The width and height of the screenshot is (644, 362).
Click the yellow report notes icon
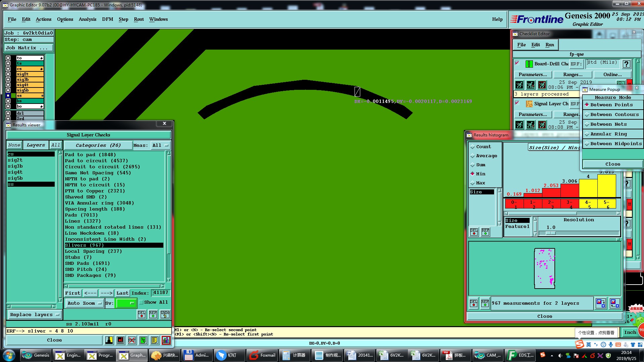coord(154,340)
